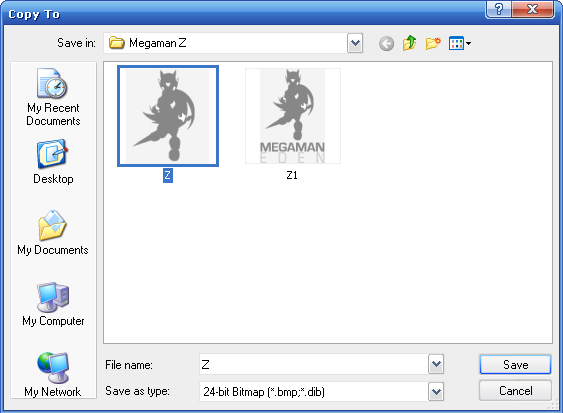Open My Computer in the places bar
The width and height of the screenshot is (563, 413).
53,304
